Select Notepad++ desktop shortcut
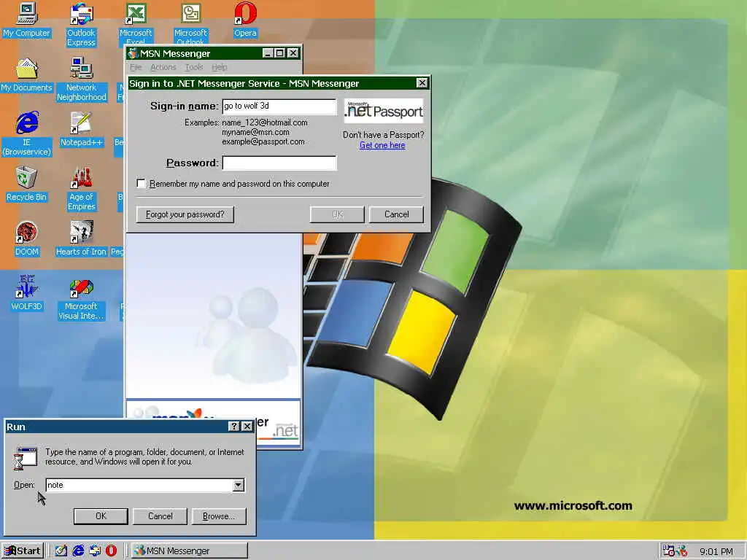 82,130
